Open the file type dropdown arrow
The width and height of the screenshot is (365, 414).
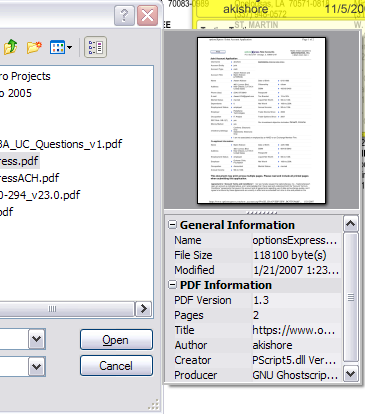(x=37, y=367)
